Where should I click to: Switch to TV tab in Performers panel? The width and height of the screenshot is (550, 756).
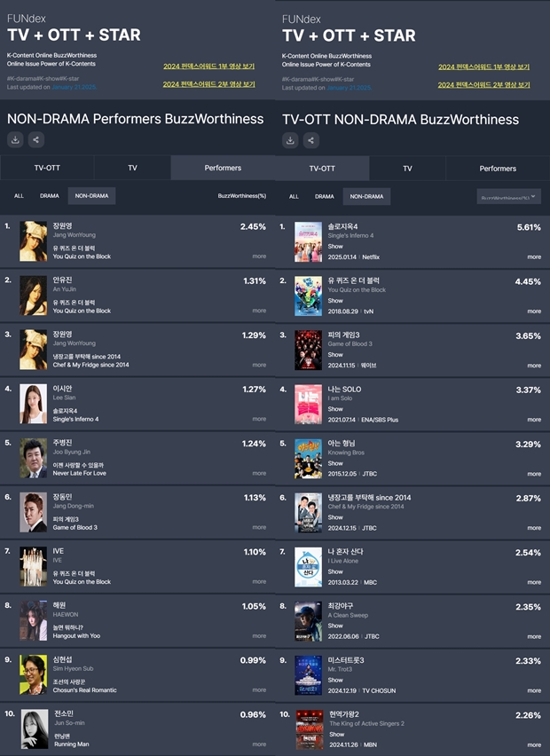(x=132, y=168)
